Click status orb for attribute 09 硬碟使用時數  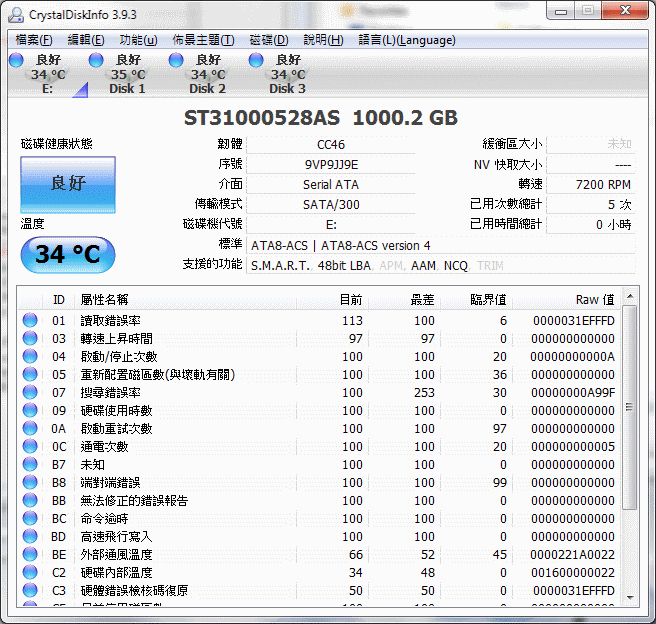coord(30,410)
